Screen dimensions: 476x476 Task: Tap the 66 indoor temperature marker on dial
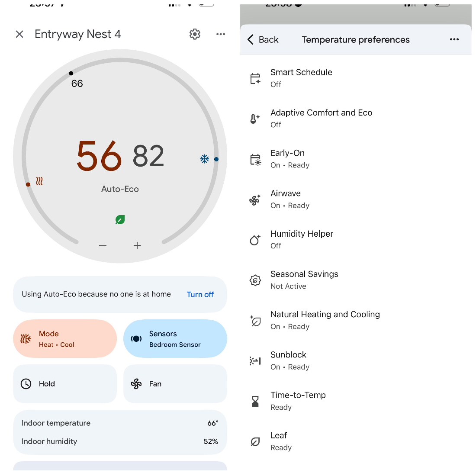71,74
